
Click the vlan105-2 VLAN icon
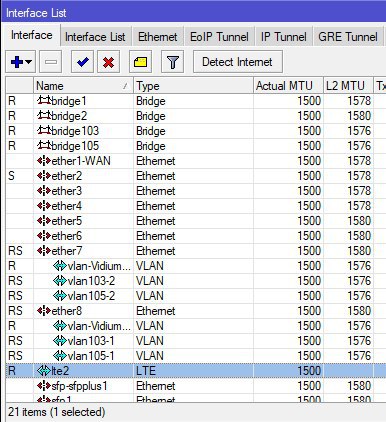tap(60, 296)
